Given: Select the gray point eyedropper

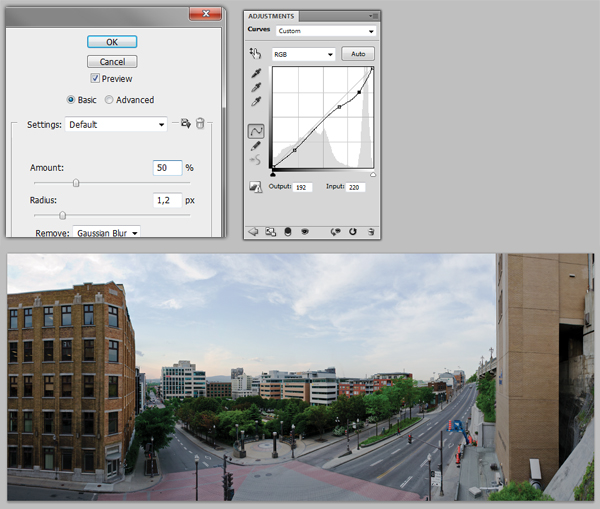Looking at the screenshot, I should click(256, 87).
